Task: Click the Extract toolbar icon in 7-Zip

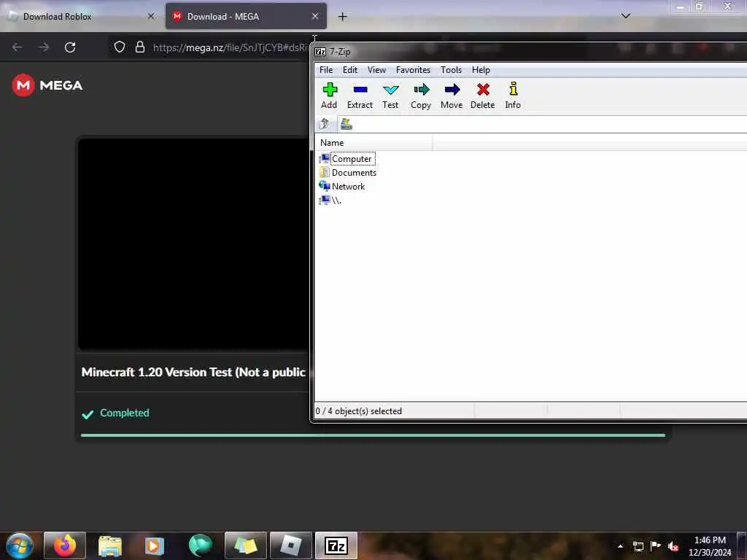Action: click(360, 96)
